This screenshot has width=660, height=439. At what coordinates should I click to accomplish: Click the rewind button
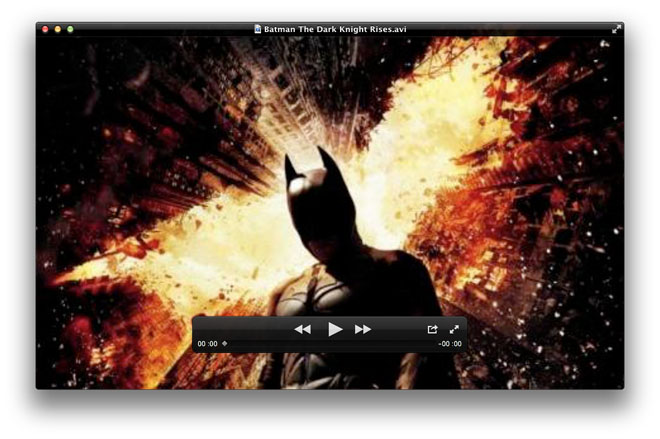[x=303, y=329]
